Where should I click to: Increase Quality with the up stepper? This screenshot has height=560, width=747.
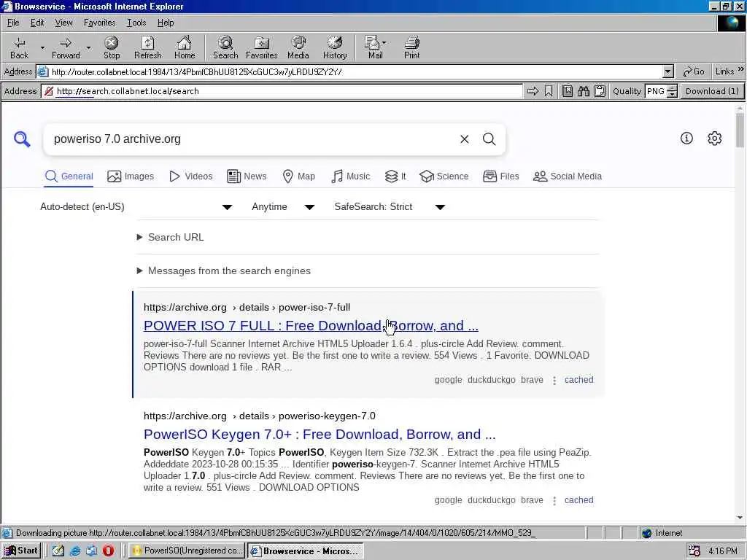point(672,88)
